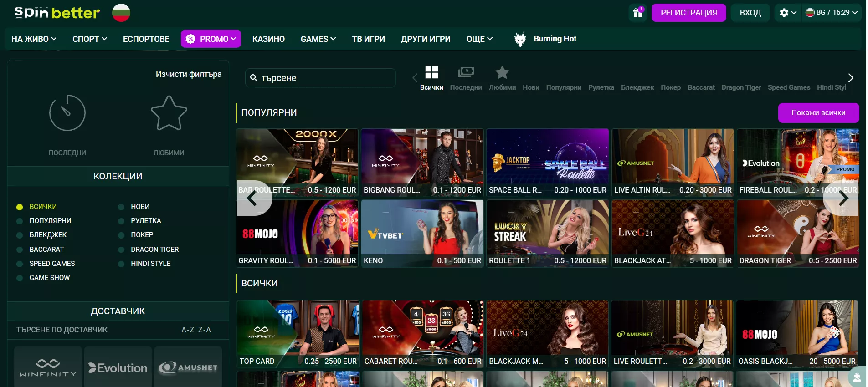Select the Популярни collection radio button
Image resolution: width=868 pixels, height=387 pixels.
click(20, 221)
